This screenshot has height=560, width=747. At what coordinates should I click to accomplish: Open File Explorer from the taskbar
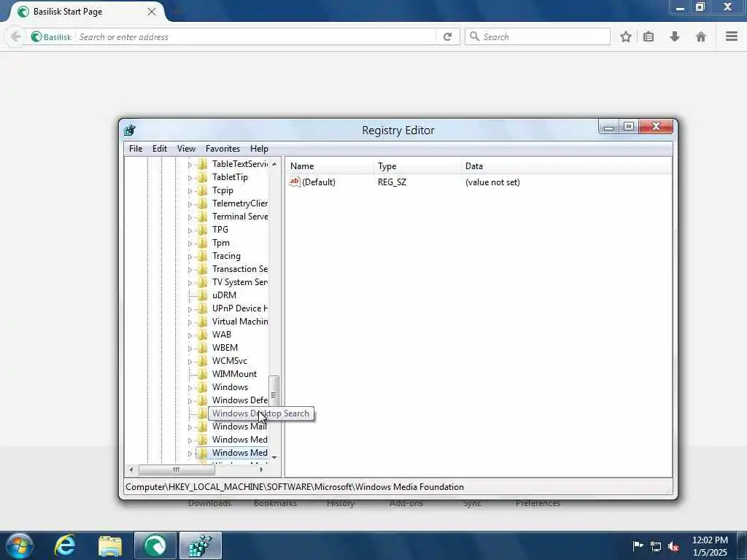pos(110,545)
